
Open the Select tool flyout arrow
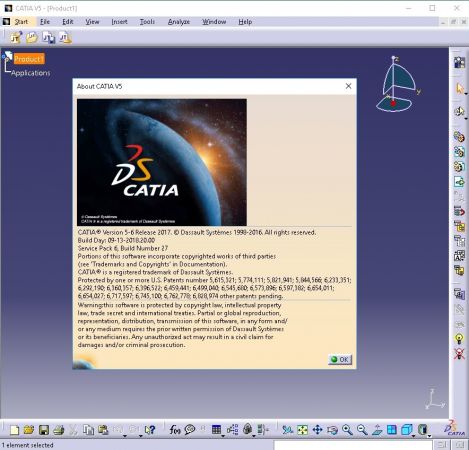(x=466, y=94)
